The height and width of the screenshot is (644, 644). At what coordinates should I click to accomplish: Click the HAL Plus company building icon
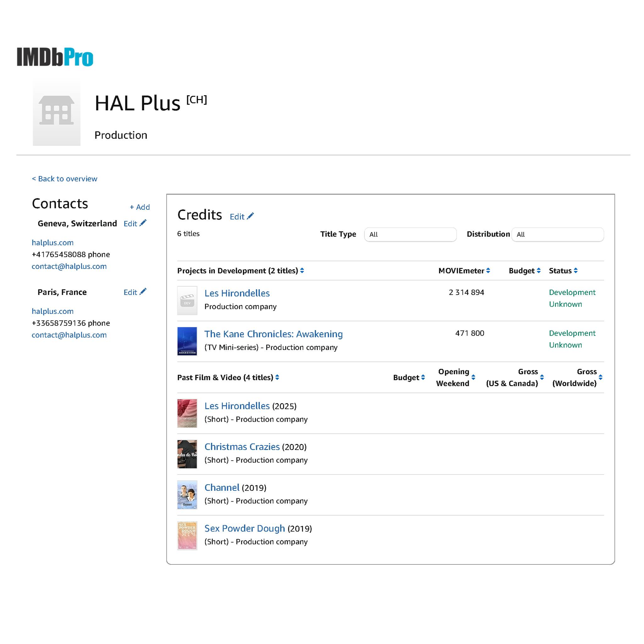57,113
